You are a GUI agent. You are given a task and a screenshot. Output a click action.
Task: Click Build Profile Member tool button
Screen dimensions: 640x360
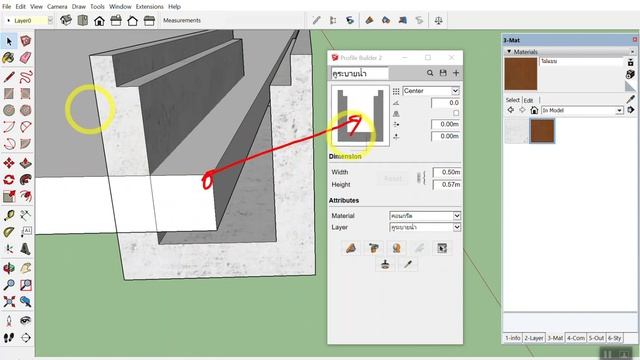pyautogui.click(x=351, y=248)
